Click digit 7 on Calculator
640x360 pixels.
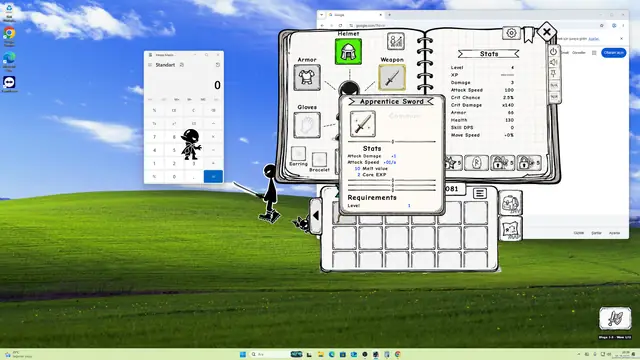tap(154, 137)
